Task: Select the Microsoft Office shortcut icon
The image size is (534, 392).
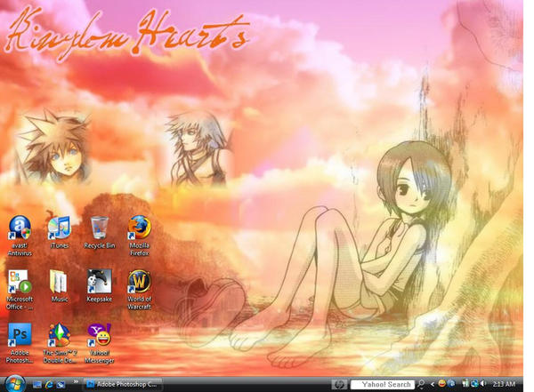Action: (x=20, y=289)
